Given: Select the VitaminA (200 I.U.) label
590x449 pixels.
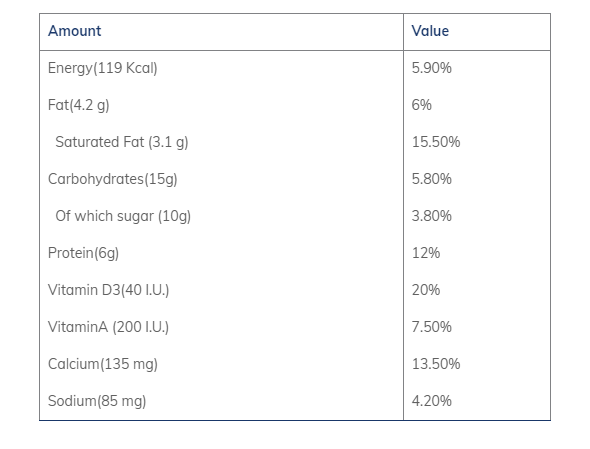Looking at the screenshot, I should [108, 327].
